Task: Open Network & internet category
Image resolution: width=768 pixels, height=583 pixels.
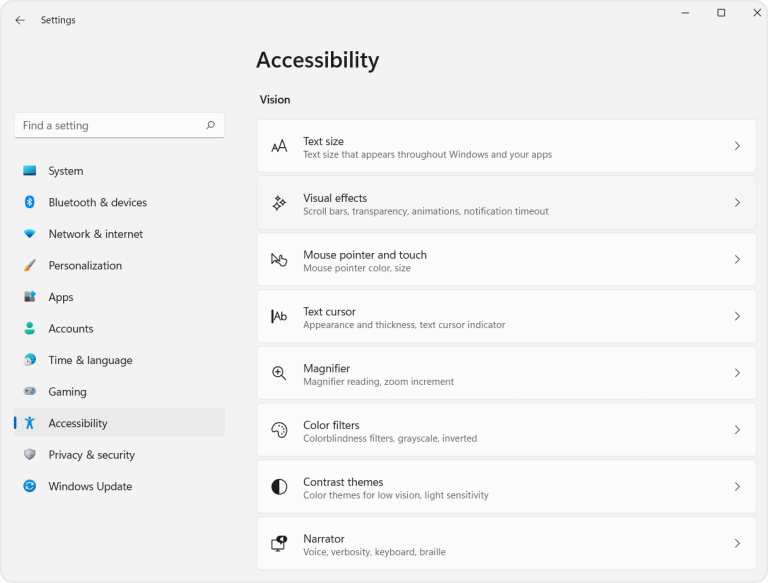Action: pos(120,234)
